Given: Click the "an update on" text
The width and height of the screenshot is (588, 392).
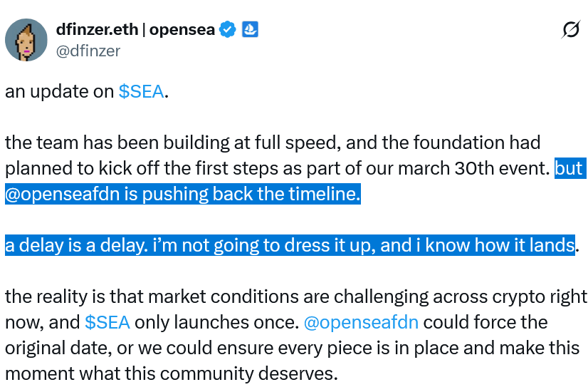Looking at the screenshot, I should tap(59, 91).
